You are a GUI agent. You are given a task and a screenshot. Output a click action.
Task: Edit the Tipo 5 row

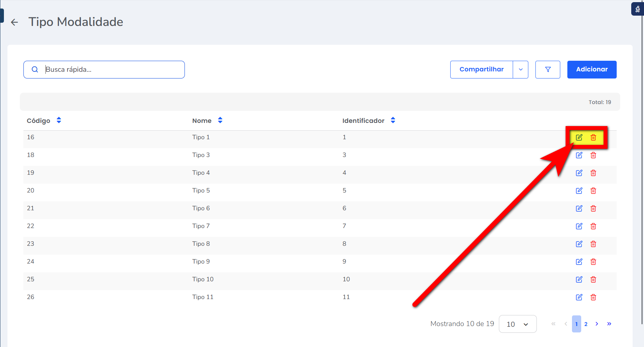[x=579, y=191]
